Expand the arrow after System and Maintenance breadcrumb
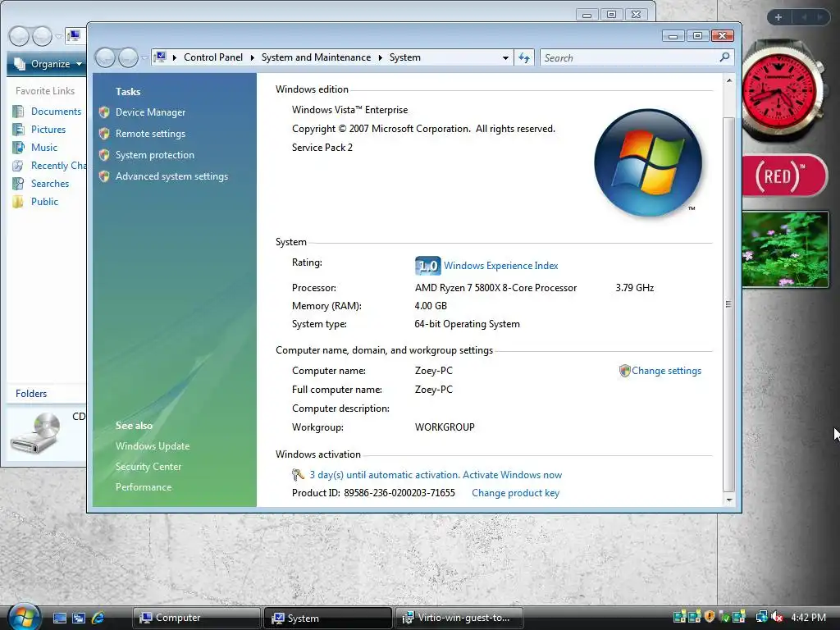840x630 pixels. (x=381, y=57)
